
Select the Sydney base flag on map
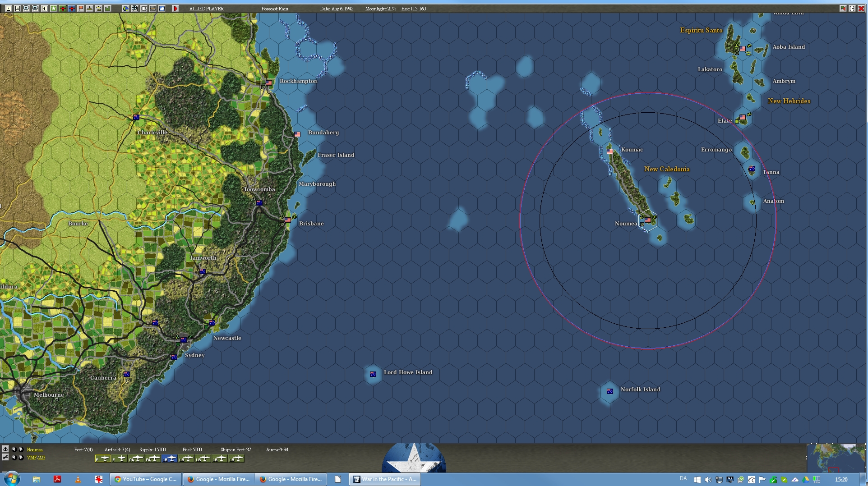click(x=184, y=340)
